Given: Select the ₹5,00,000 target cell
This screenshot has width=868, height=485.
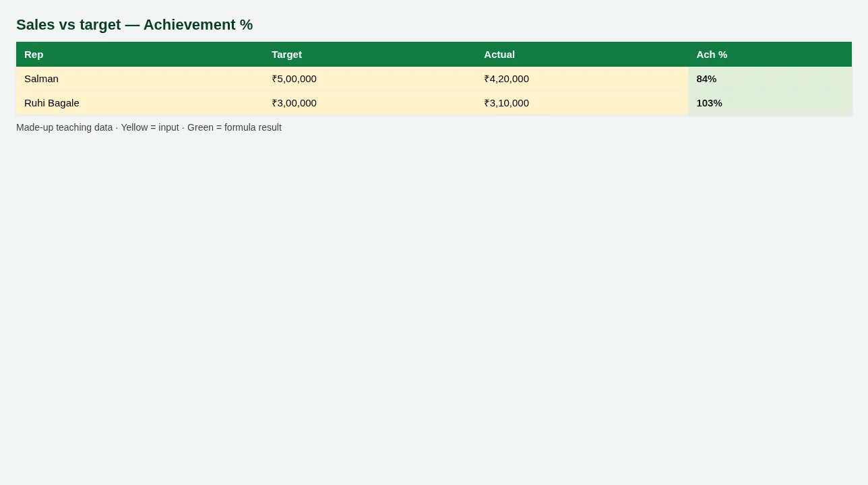Looking at the screenshot, I should point(369,79).
